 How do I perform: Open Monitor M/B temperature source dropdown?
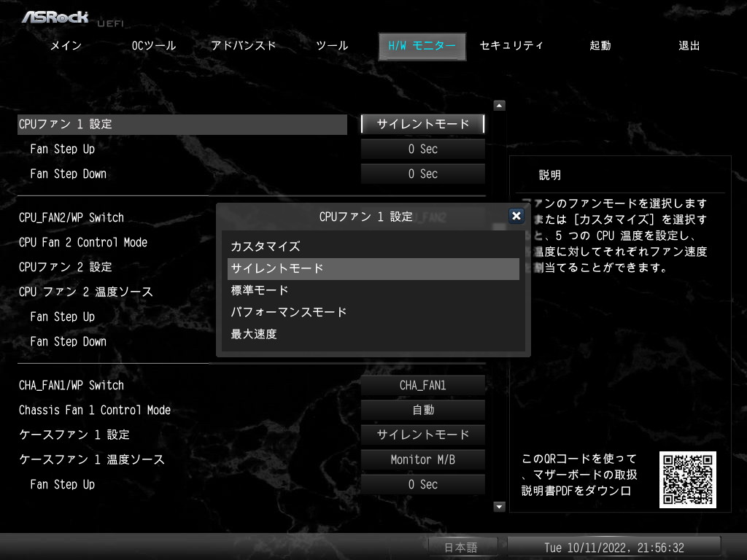click(423, 459)
